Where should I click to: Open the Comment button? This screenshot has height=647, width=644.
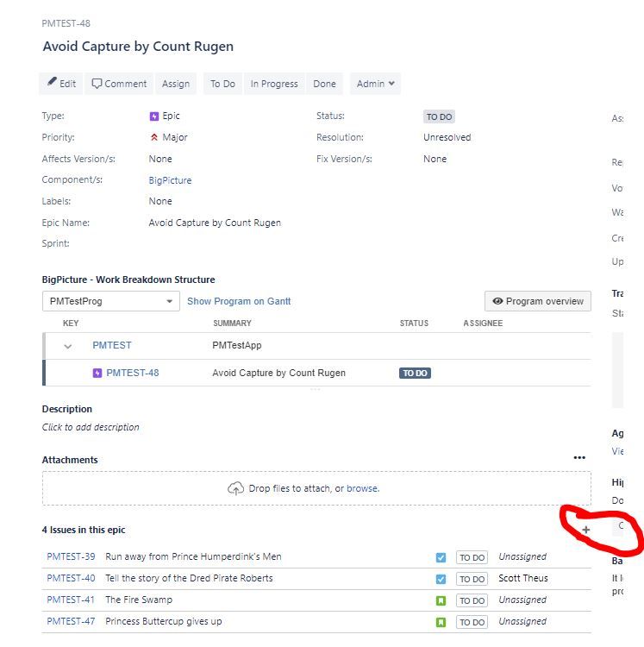(x=119, y=84)
